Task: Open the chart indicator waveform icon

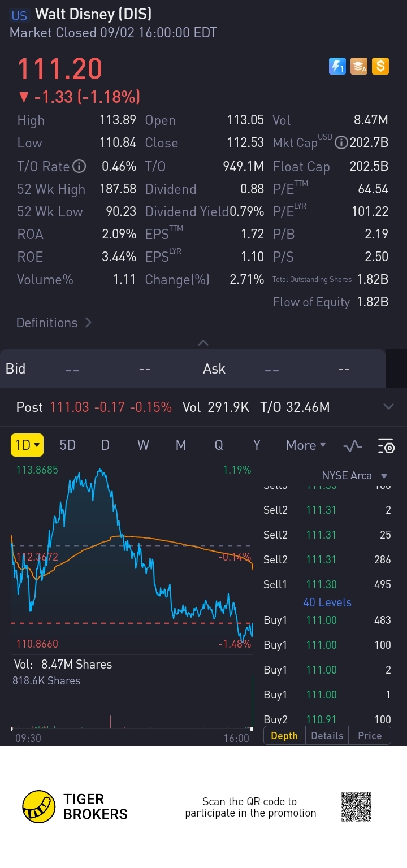Action: (x=353, y=446)
